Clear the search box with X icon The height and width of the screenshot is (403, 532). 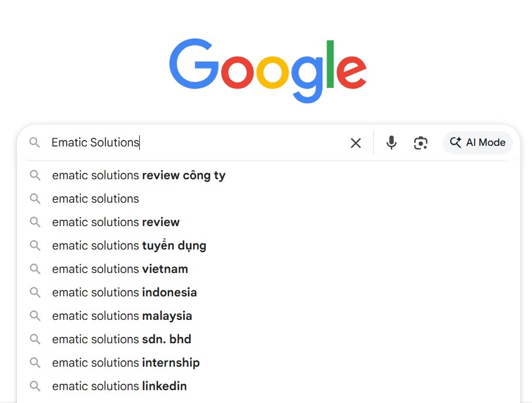point(355,143)
